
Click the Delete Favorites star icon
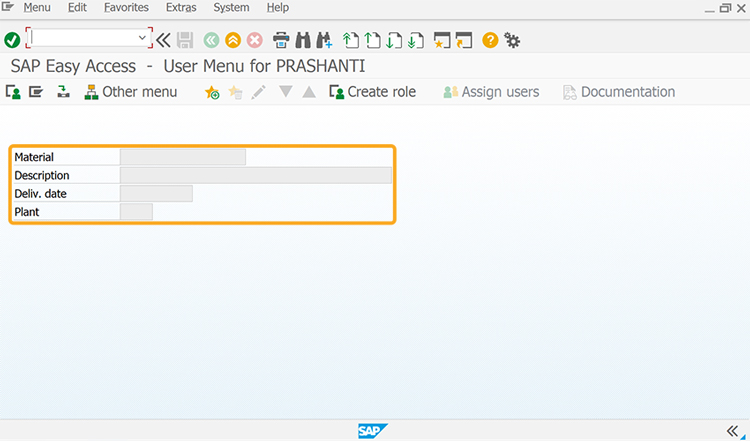235,92
